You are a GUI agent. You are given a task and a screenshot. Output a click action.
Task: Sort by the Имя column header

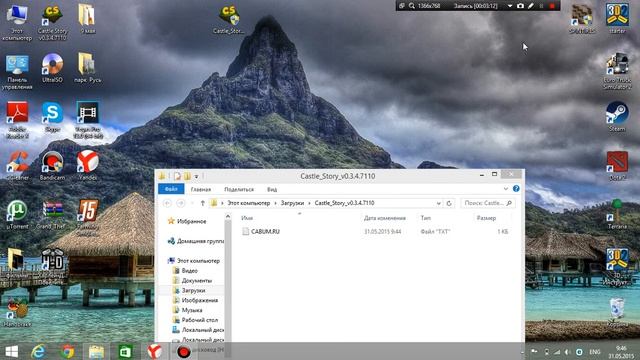coord(247,218)
